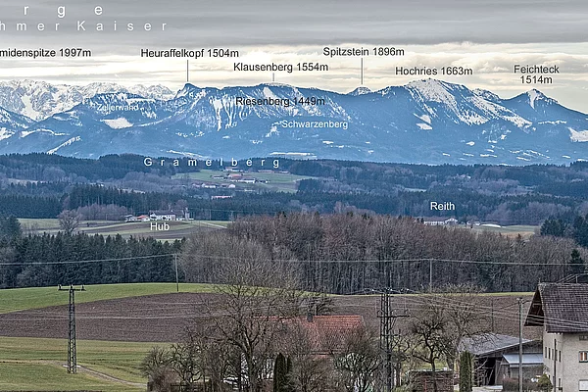Select the Reith village label

click(x=442, y=206)
